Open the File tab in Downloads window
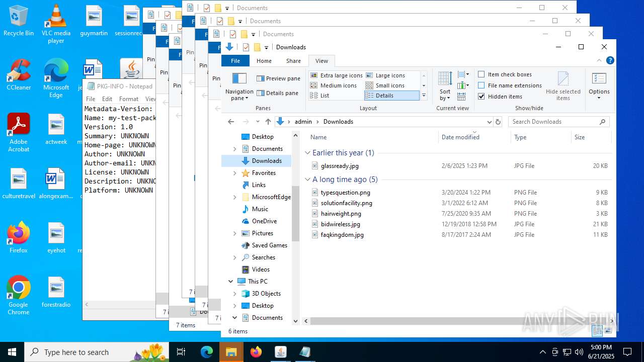This screenshot has height=362, width=644. pos(235,60)
